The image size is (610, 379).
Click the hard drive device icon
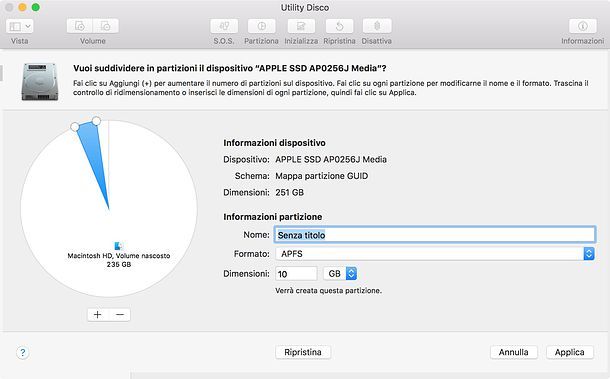pos(40,82)
